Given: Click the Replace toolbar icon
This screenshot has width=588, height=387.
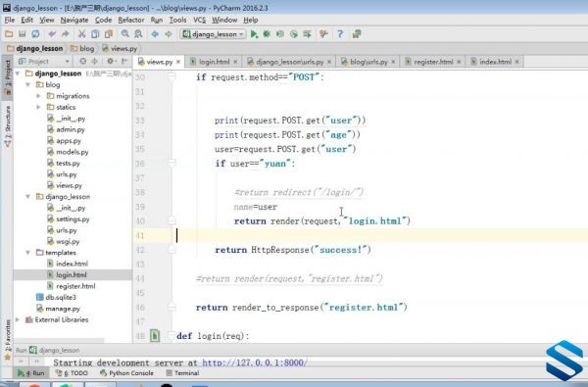Looking at the screenshot, I should [x=138, y=34].
